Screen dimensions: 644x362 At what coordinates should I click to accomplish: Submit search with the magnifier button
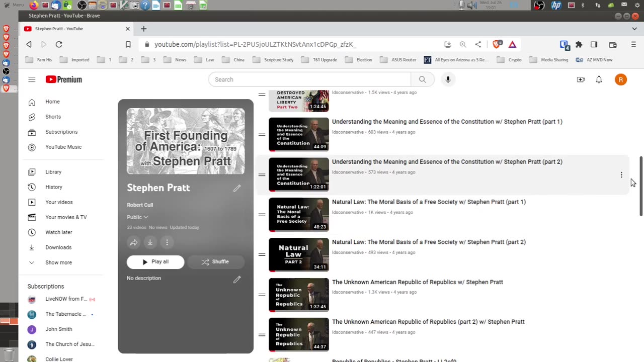coord(423,79)
